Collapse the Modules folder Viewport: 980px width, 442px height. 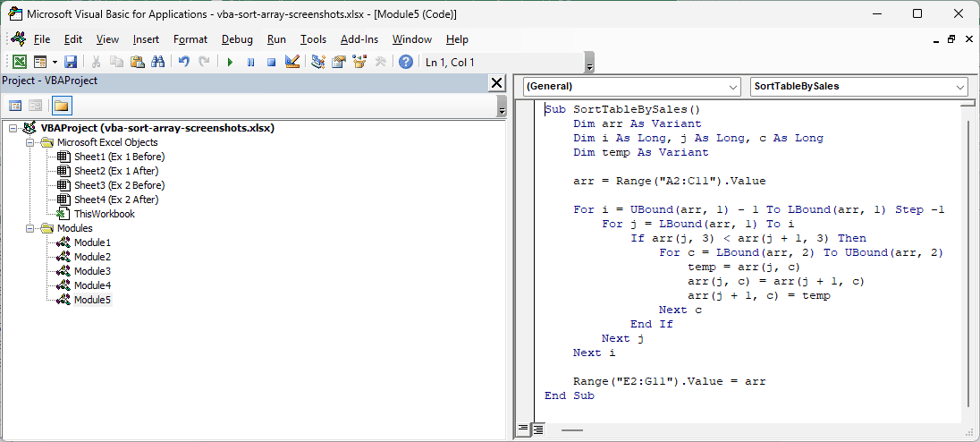coord(30,228)
